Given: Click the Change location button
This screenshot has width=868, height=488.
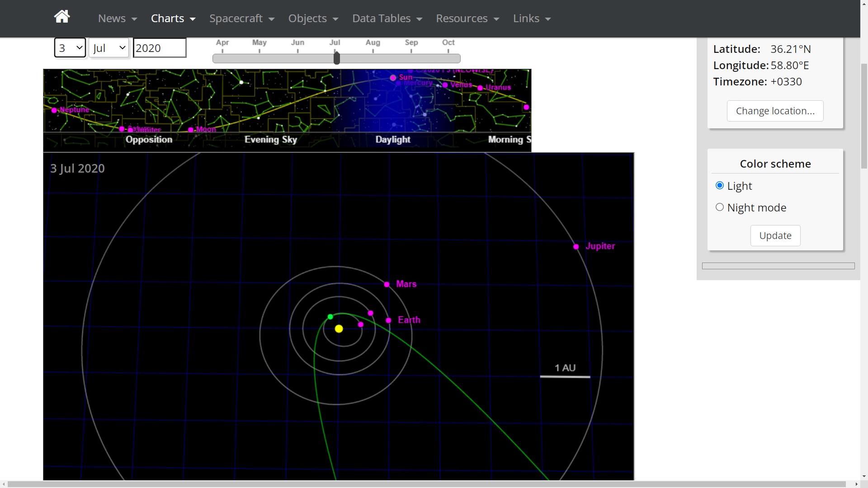Looking at the screenshot, I should click(775, 111).
